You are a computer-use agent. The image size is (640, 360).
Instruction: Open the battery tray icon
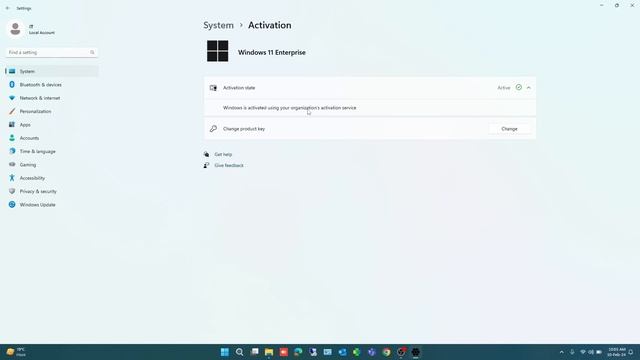[599, 352]
